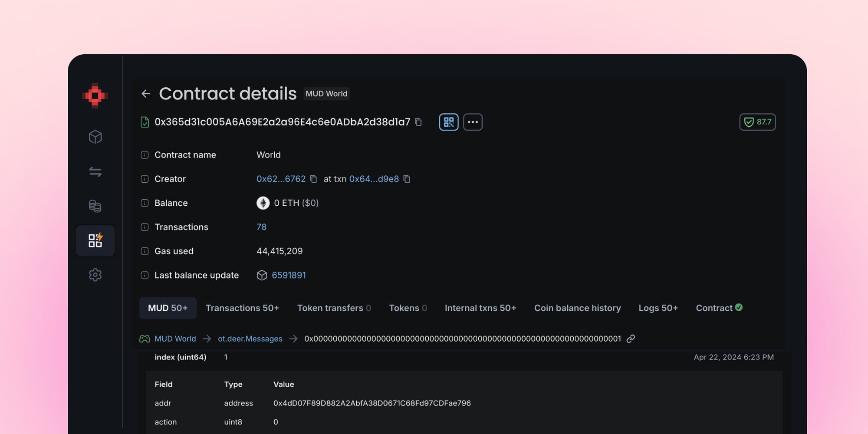The width and height of the screenshot is (868, 434).
Task: Click the MUD gamepad icon in breadcrumb
Action: (145, 339)
